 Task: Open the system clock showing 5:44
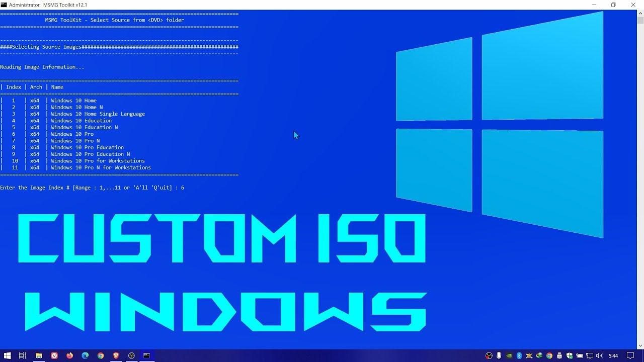coord(613,355)
